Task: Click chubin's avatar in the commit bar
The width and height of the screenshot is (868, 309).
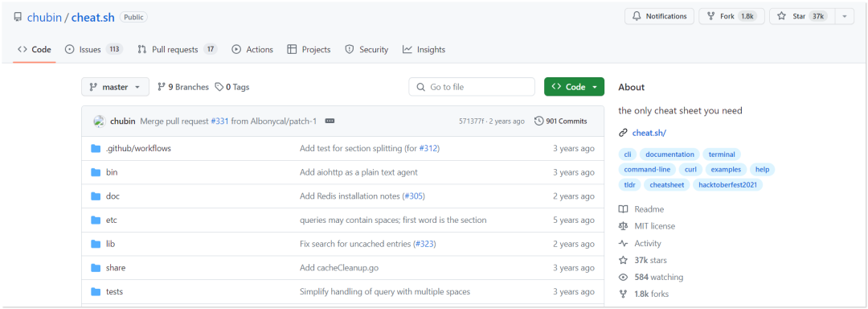Action: pyautogui.click(x=100, y=122)
